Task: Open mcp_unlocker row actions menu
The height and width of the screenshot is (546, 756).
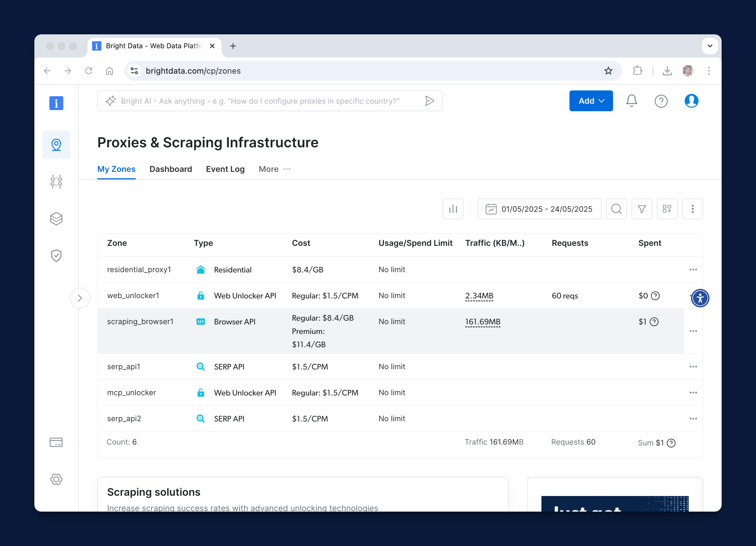Action: pyautogui.click(x=693, y=393)
